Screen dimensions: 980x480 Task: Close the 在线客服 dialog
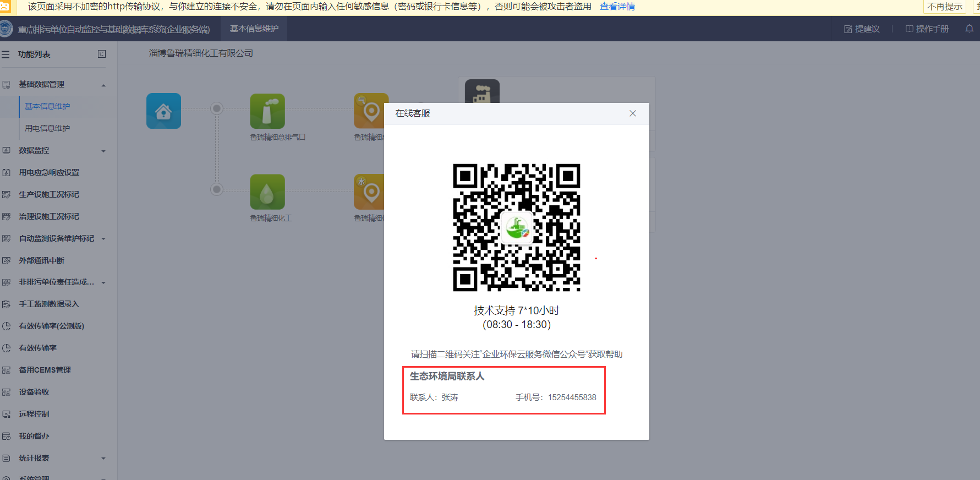coord(633,113)
